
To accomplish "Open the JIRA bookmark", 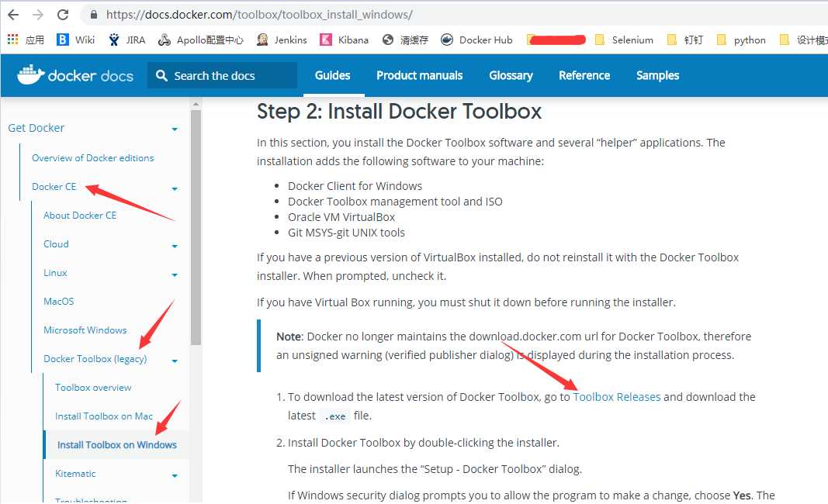I will pos(126,40).
